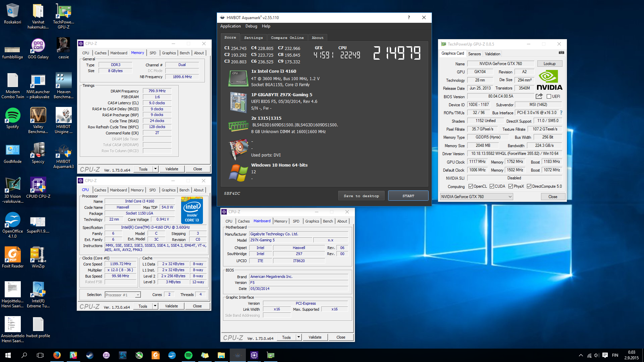Click the FIN language indicator in taskbar
The width and height of the screenshot is (644, 362).
pyautogui.click(x=615, y=355)
